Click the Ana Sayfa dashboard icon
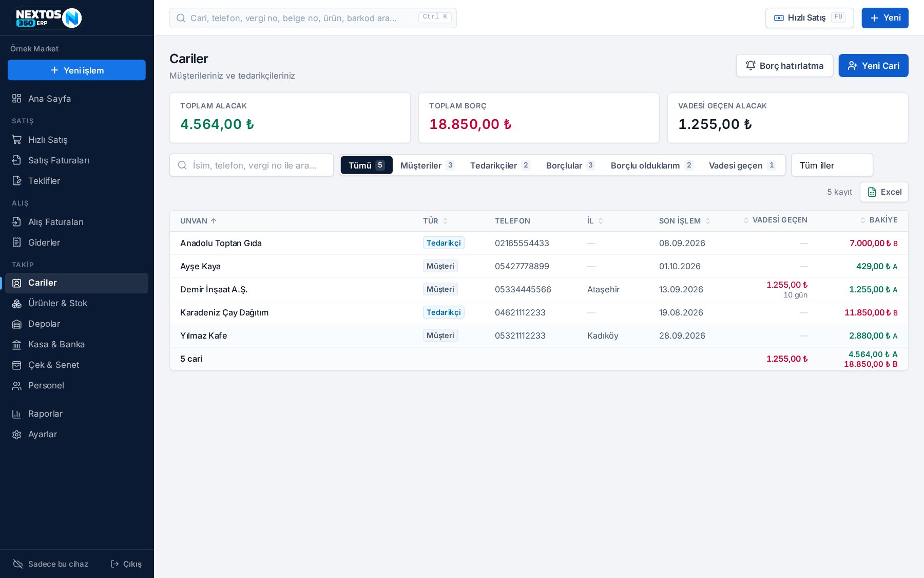924x578 pixels. click(17, 99)
